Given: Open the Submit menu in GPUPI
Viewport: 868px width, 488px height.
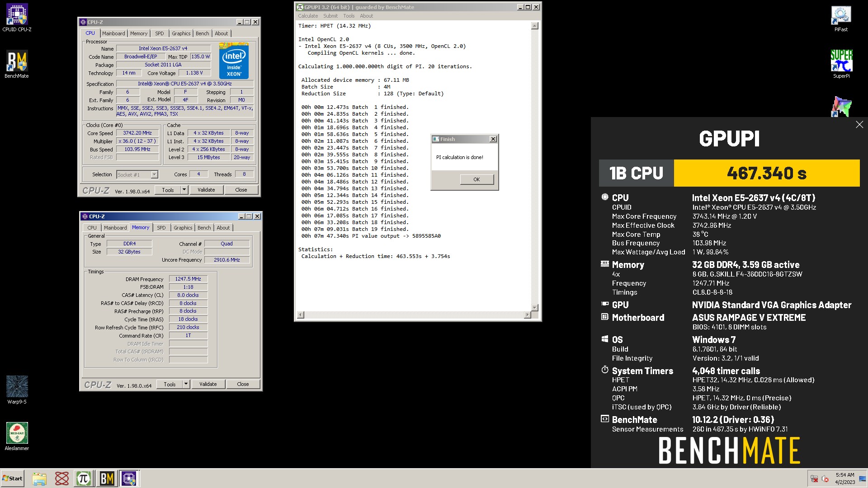Looking at the screenshot, I should tap(330, 16).
